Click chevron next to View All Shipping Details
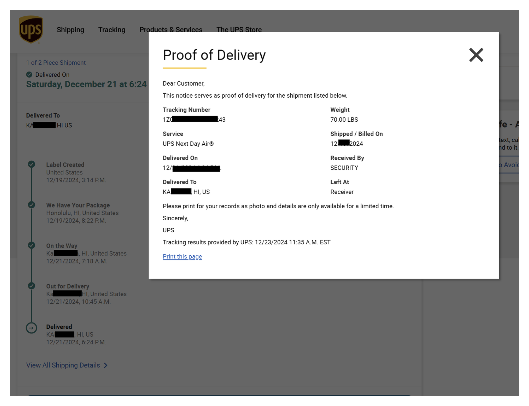This screenshot has width=529, height=406. coord(106,366)
